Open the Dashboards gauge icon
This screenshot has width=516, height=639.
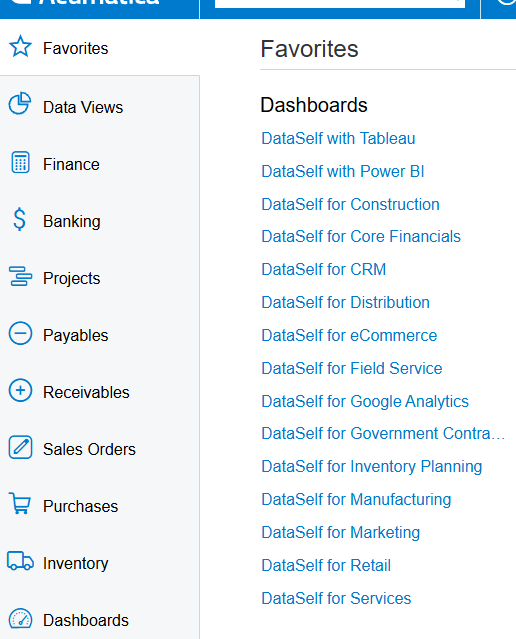click(x=20, y=619)
